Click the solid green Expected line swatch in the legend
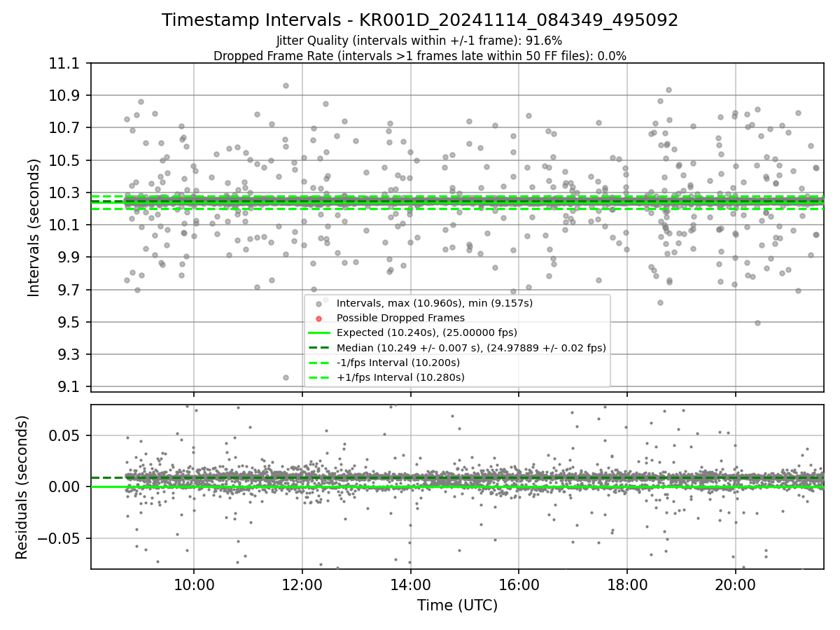The image size is (840, 630). (319, 333)
